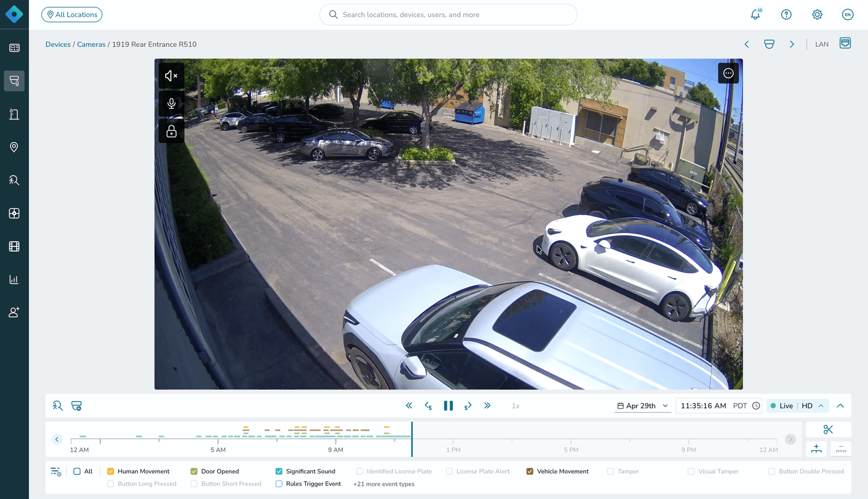Viewport: 868px width, 499px height.
Task: Open the video wall sidebar icon
Action: (14, 246)
